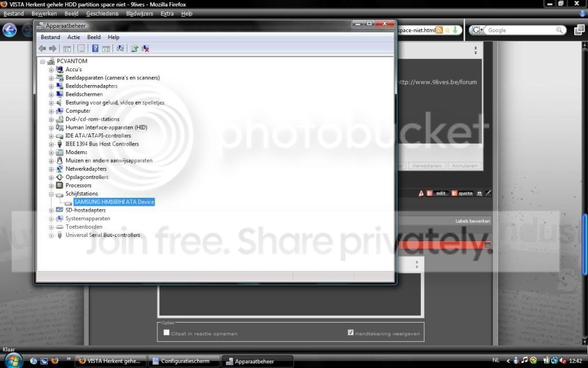588x368 pixels.
Task: Click Firefox's blue Back arrow button
Action: coord(9,30)
